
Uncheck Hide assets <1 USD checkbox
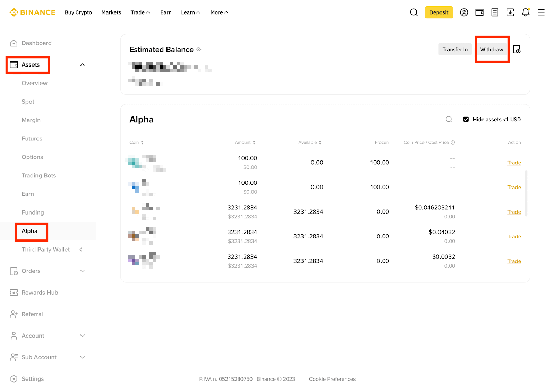pos(466,120)
